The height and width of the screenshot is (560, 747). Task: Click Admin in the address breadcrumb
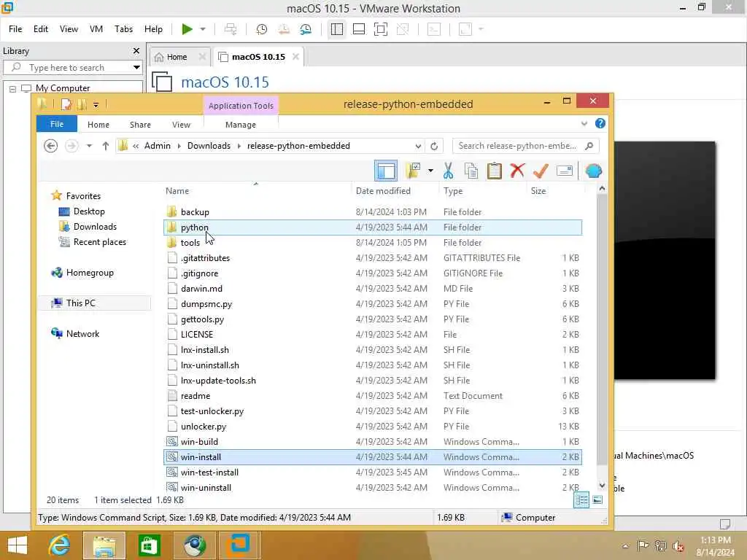click(158, 146)
